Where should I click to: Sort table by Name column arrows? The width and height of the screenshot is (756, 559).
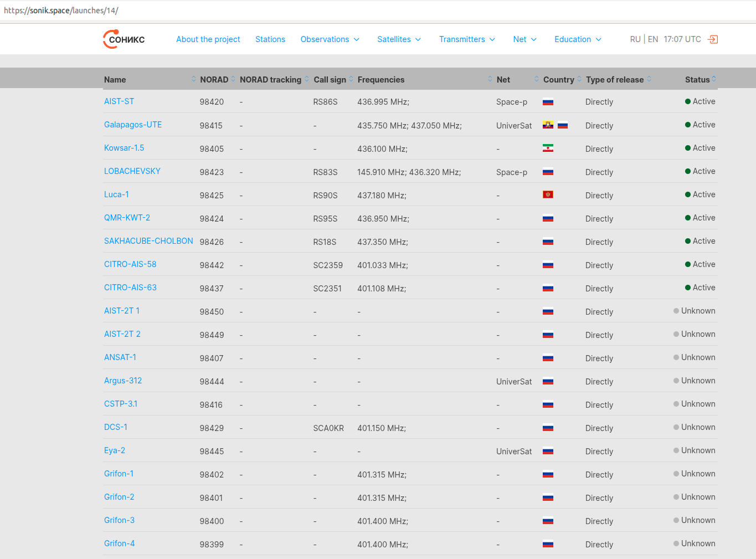tap(194, 79)
